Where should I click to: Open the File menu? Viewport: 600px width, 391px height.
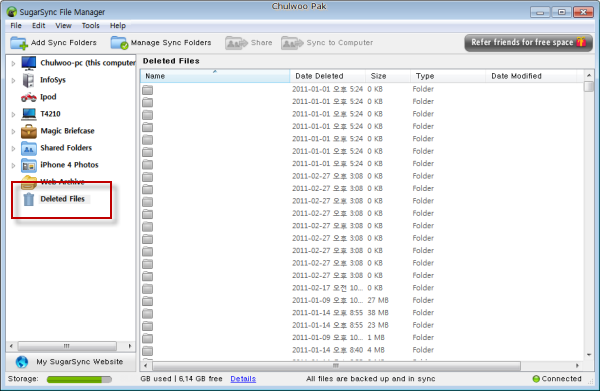(x=16, y=26)
